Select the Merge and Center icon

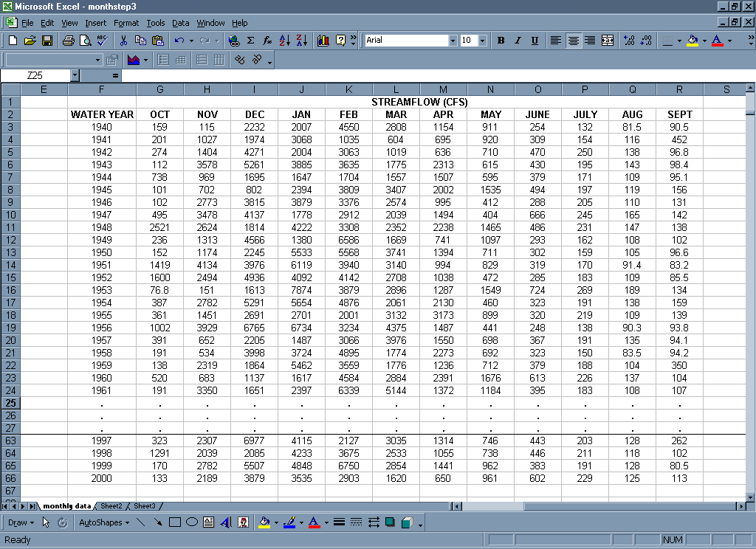pos(607,41)
